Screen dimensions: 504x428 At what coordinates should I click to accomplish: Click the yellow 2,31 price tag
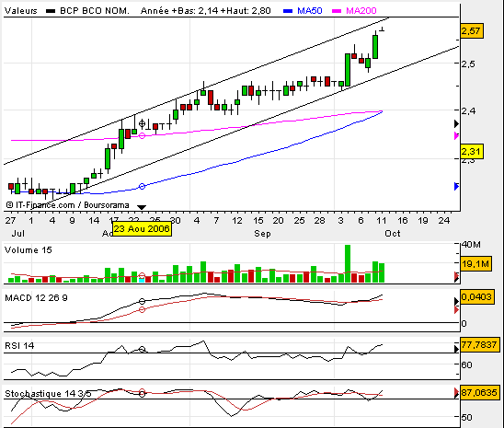pos(471,151)
